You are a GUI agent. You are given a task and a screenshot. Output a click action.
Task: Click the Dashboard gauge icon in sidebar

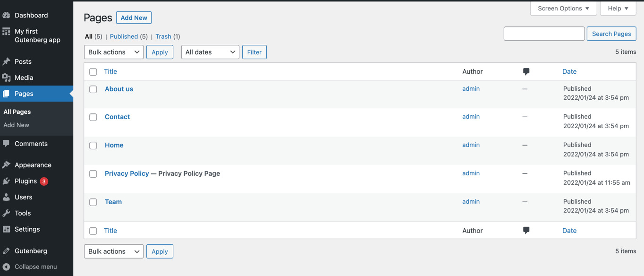click(6, 15)
